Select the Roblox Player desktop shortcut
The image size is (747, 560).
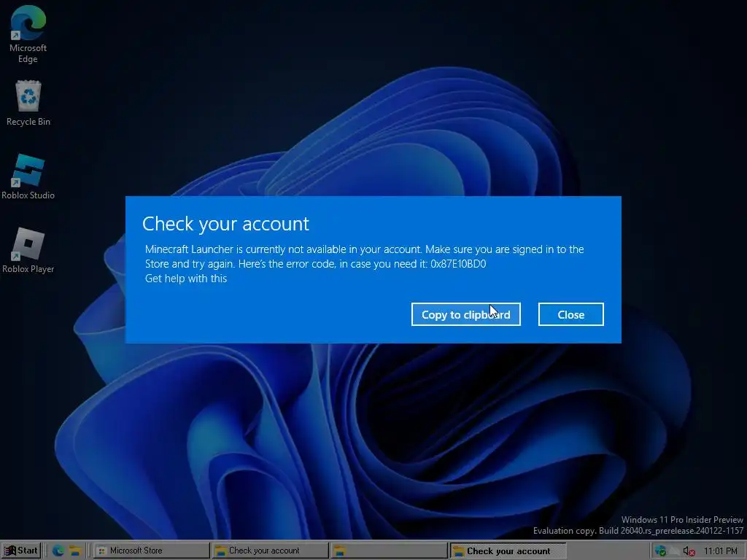[x=28, y=251]
